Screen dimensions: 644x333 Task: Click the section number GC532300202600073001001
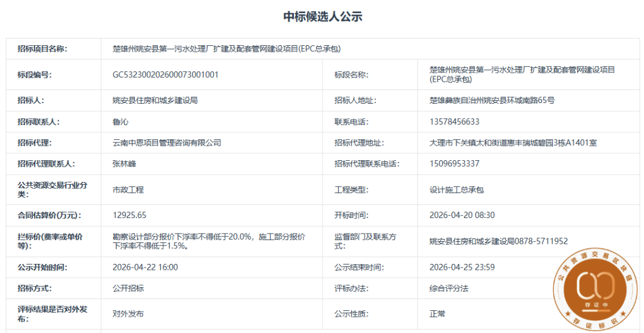tap(166, 75)
